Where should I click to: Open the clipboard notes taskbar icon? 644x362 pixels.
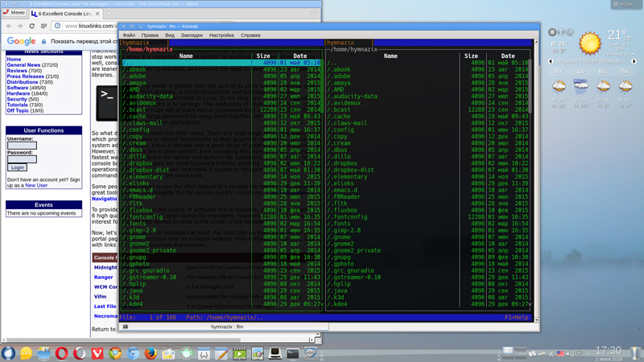pos(168,353)
